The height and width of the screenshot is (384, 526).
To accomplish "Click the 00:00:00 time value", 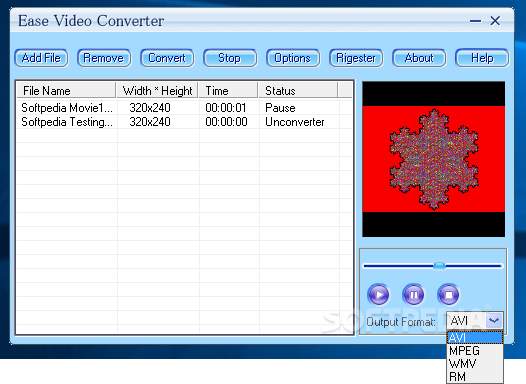I will [226, 122].
